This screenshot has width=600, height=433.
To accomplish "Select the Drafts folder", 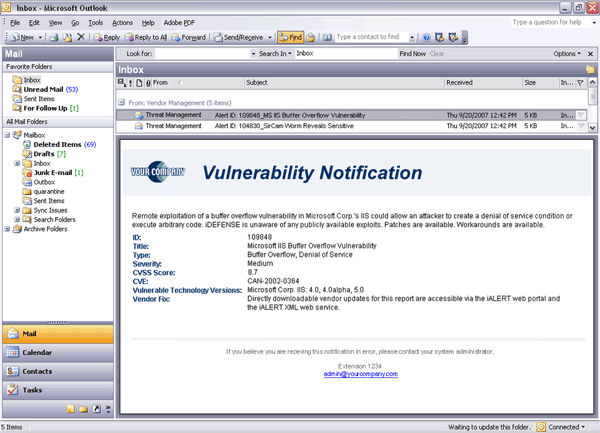I will pos(44,154).
